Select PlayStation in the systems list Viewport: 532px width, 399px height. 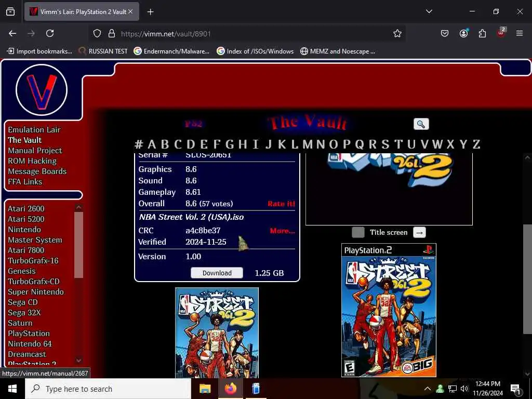(x=29, y=334)
